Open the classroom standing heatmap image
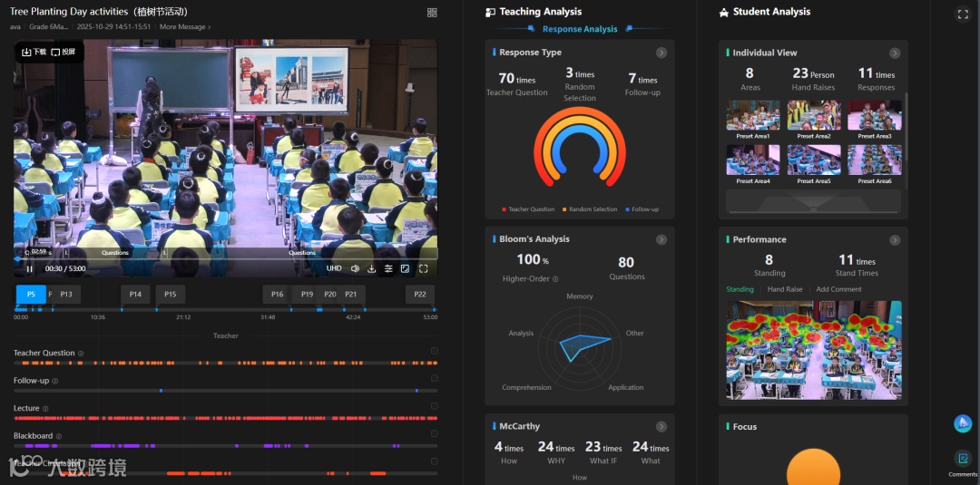Viewport: 980px width, 485px height. (x=814, y=350)
